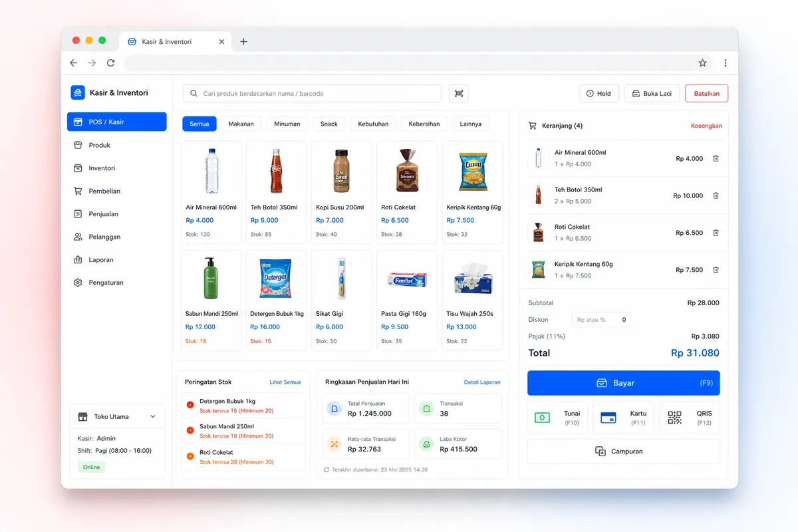
Task: Click the Hold button
Action: click(x=599, y=94)
